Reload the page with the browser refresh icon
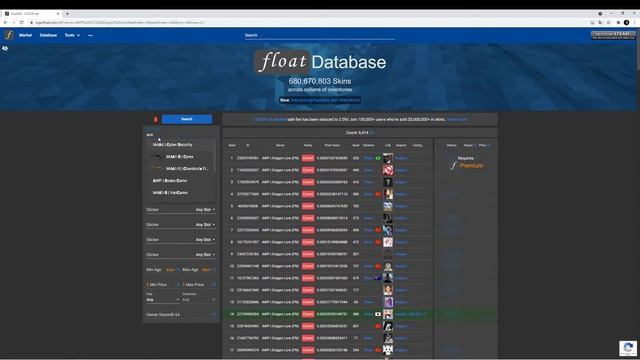 pyautogui.click(x=22, y=22)
